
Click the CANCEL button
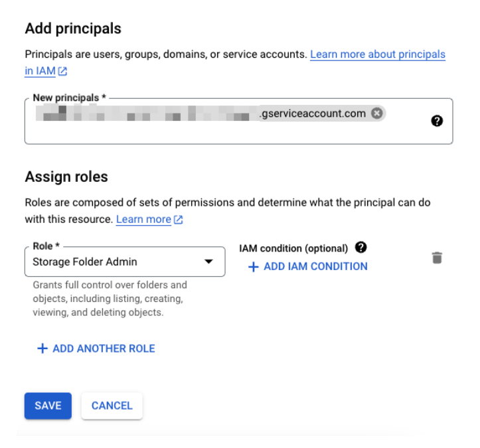(x=112, y=406)
